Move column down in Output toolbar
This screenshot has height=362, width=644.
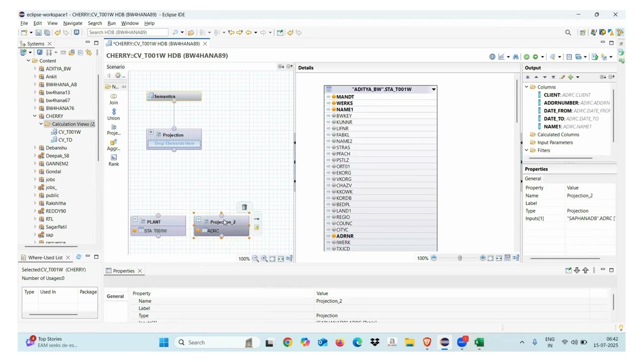click(x=545, y=77)
